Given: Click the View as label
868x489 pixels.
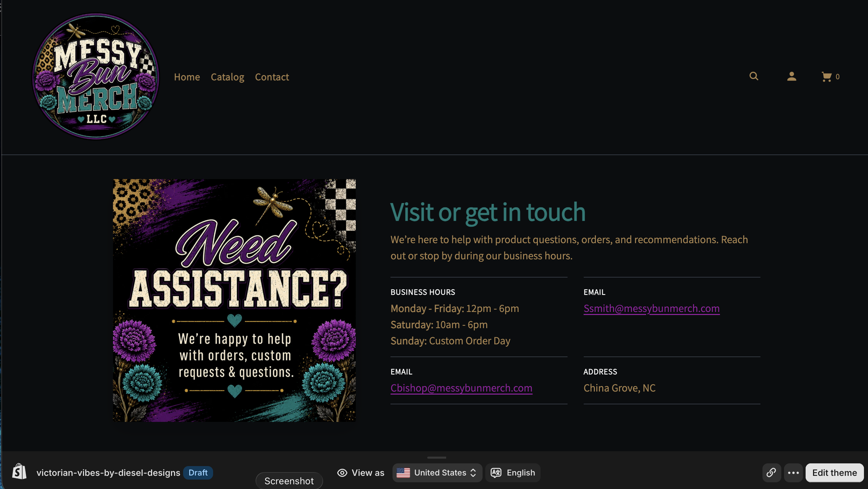Looking at the screenshot, I should 368,473.
